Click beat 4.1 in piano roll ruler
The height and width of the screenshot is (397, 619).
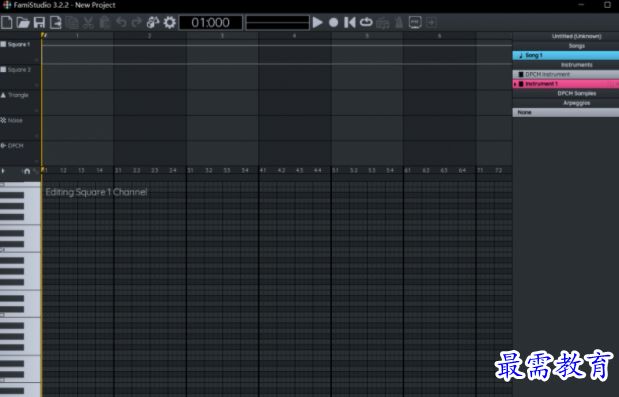point(263,170)
